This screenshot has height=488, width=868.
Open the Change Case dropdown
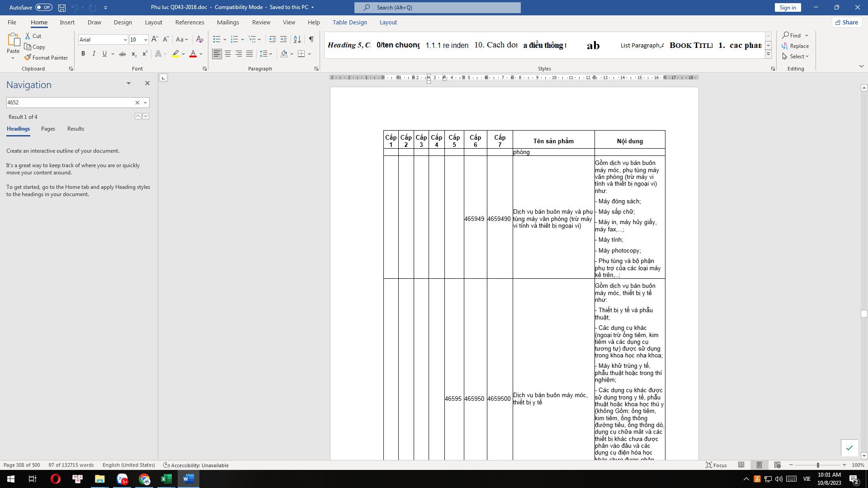pyautogui.click(x=182, y=39)
